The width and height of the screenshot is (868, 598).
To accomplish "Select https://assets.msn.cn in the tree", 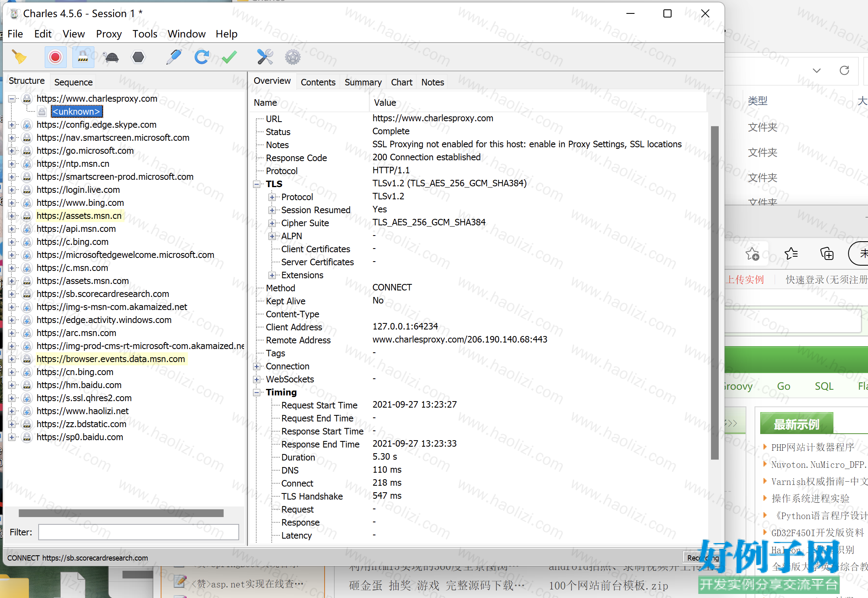I will click(79, 216).
